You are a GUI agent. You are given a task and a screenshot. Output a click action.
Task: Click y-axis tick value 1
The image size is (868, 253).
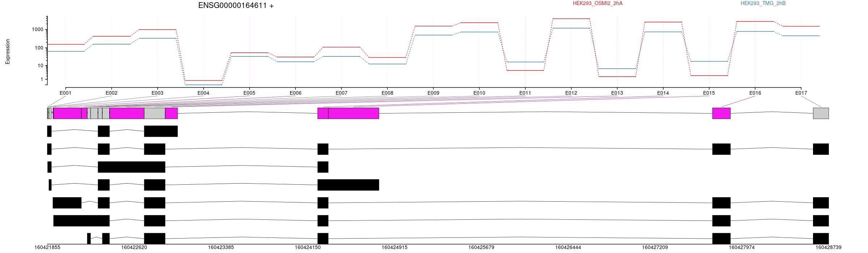(42, 79)
